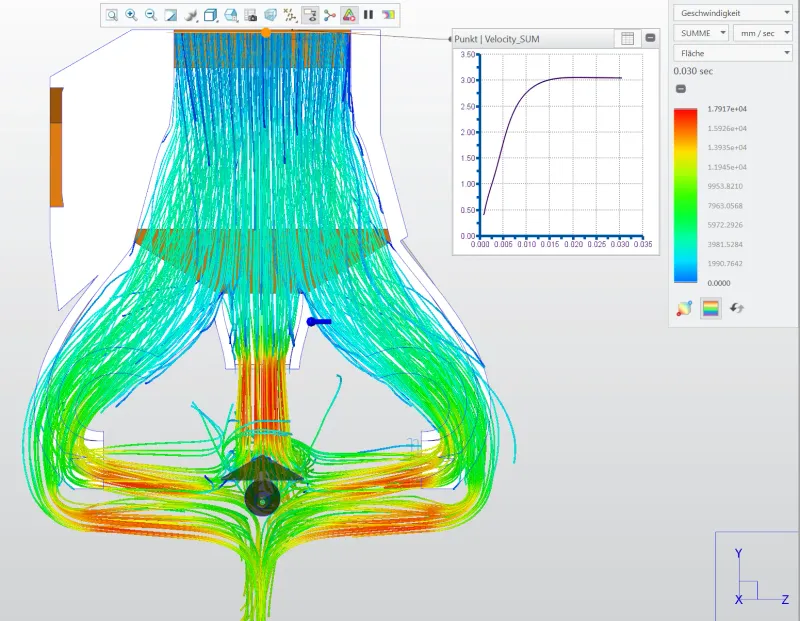Click the legend maximum value 1.7917e+04

click(x=727, y=109)
